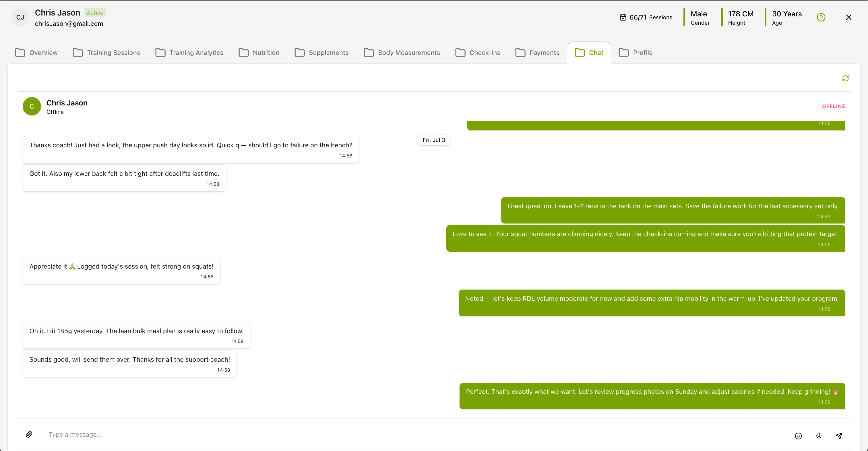Open the Check-ins tab

click(478, 53)
